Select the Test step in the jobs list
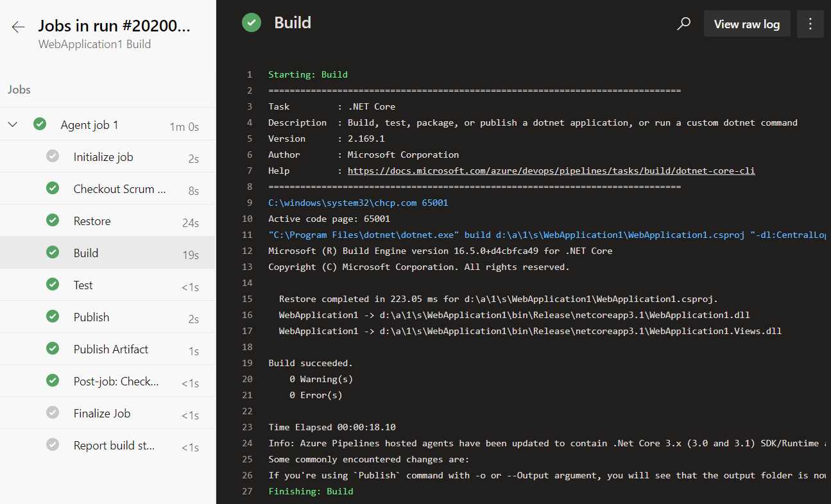This screenshot has height=504, width=831. pos(83,285)
